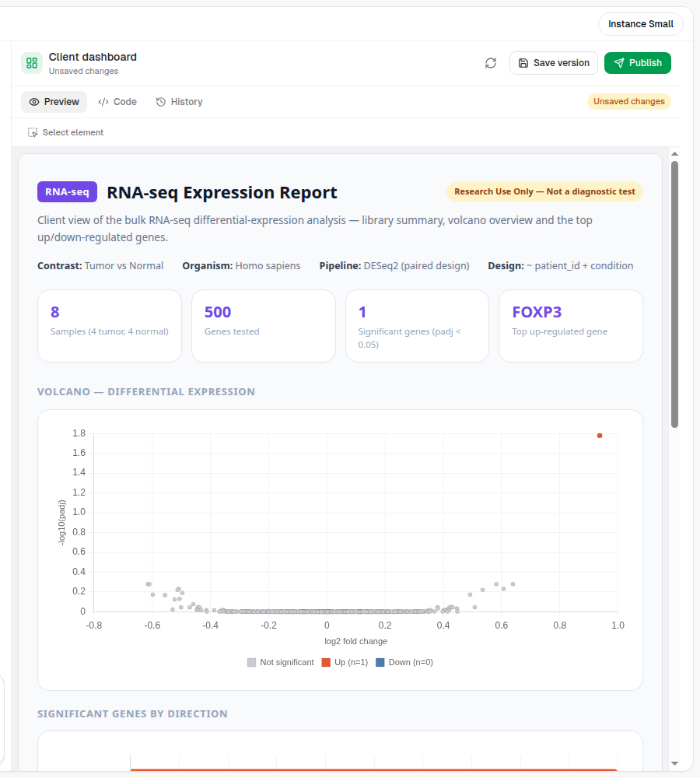Click the Client dashboard title text

(x=93, y=57)
